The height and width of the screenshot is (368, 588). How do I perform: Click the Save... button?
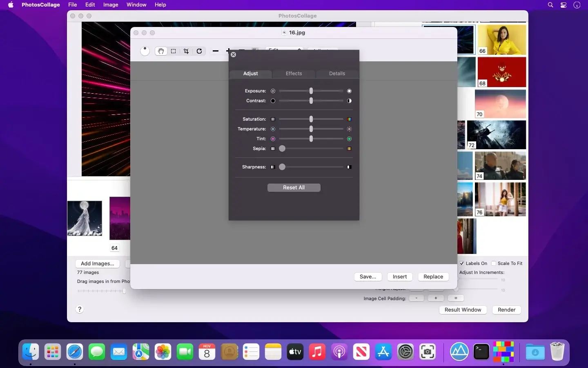point(368,277)
